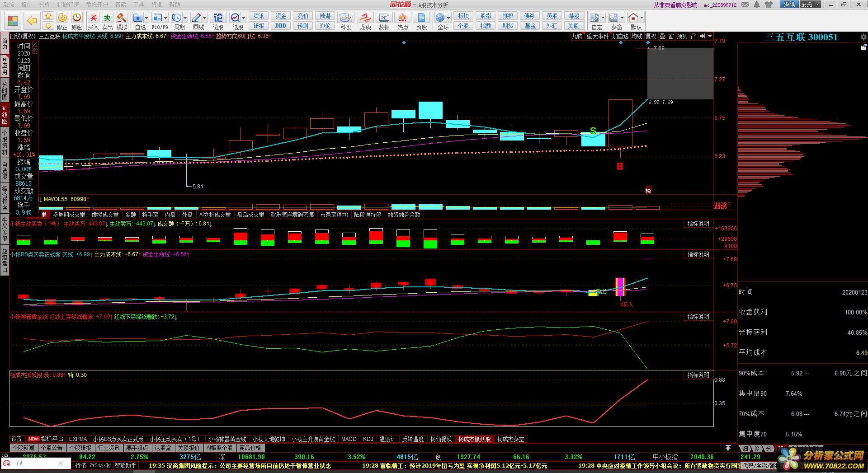The height and width of the screenshot is (473, 868).
Task: Toggle 九转 indicator on chart
Action: 577,36
